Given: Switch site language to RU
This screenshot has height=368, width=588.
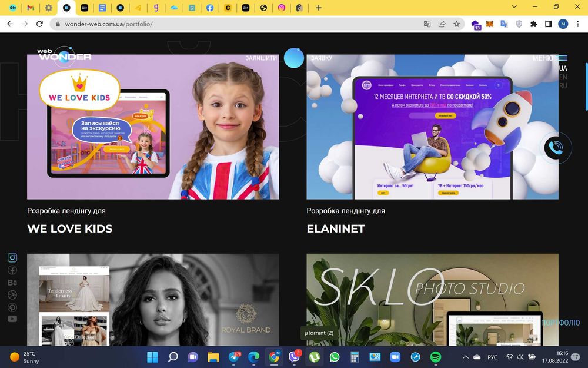Looking at the screenshot, I should 563,85.
